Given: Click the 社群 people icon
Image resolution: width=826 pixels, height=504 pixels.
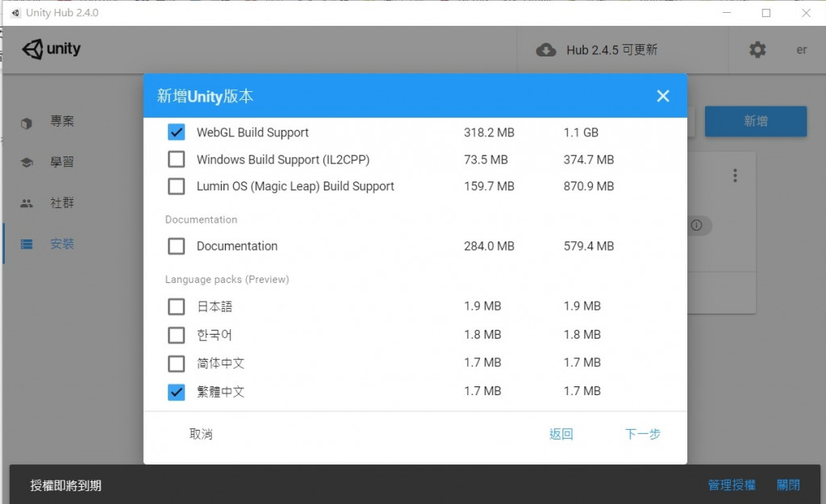Looking at the screenshot, I should 27,203.
